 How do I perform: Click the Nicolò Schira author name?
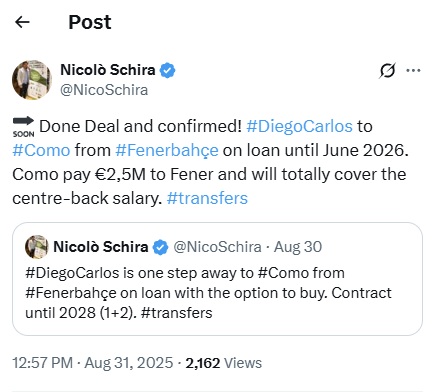pos(108,70)
